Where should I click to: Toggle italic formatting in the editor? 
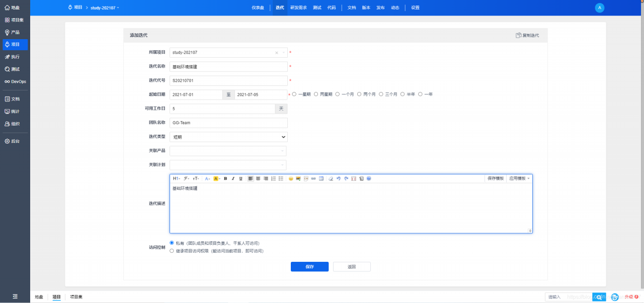(233, 178)
